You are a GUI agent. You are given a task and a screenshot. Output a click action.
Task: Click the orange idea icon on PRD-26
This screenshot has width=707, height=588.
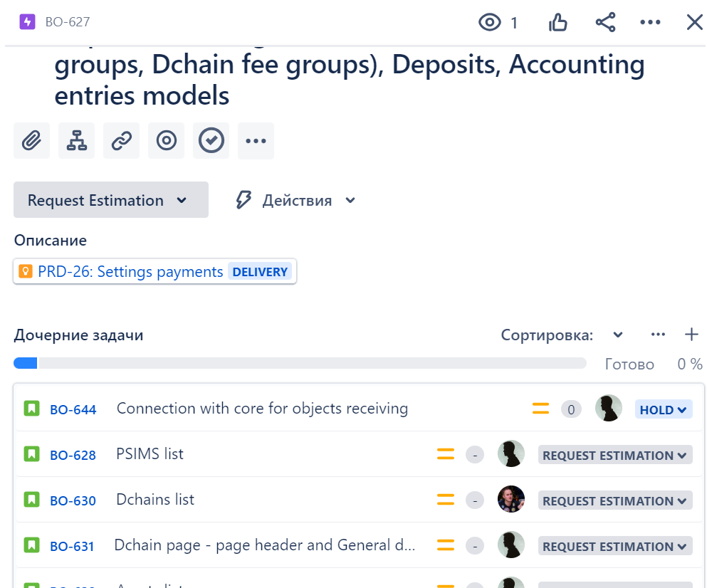pyautogui.click(x=26, y=271)
